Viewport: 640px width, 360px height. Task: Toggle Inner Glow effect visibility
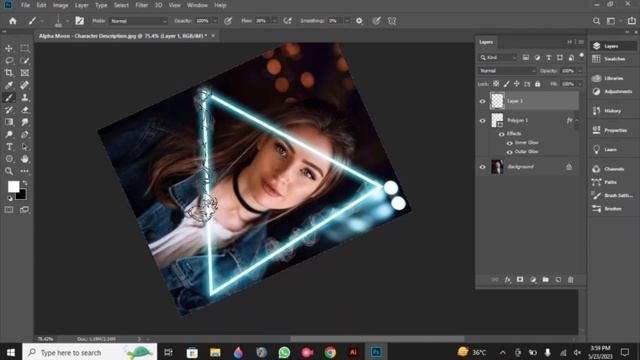pyautogui.click(x=509, y=143)
